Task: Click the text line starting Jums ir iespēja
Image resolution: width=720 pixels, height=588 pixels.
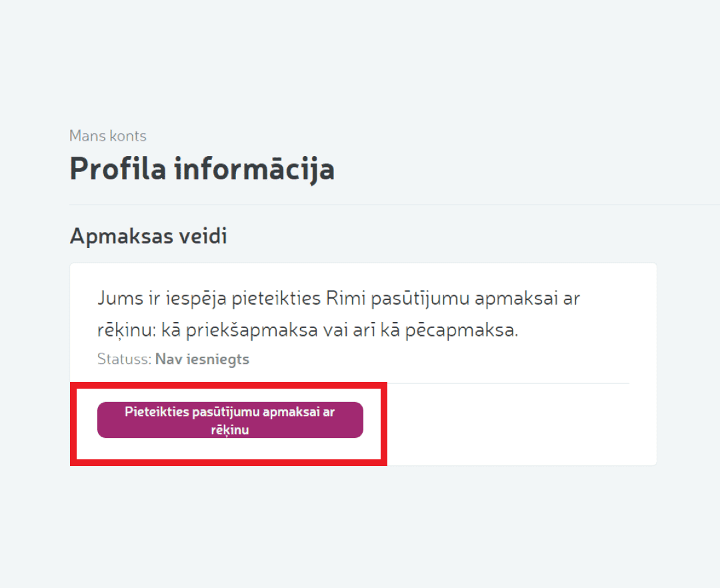Action: [339, 298]
